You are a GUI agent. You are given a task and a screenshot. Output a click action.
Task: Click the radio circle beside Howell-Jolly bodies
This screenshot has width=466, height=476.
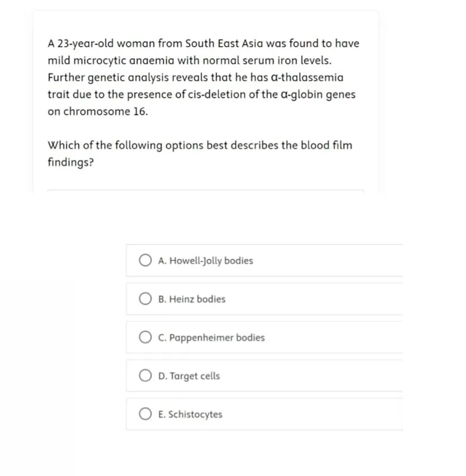145,260
